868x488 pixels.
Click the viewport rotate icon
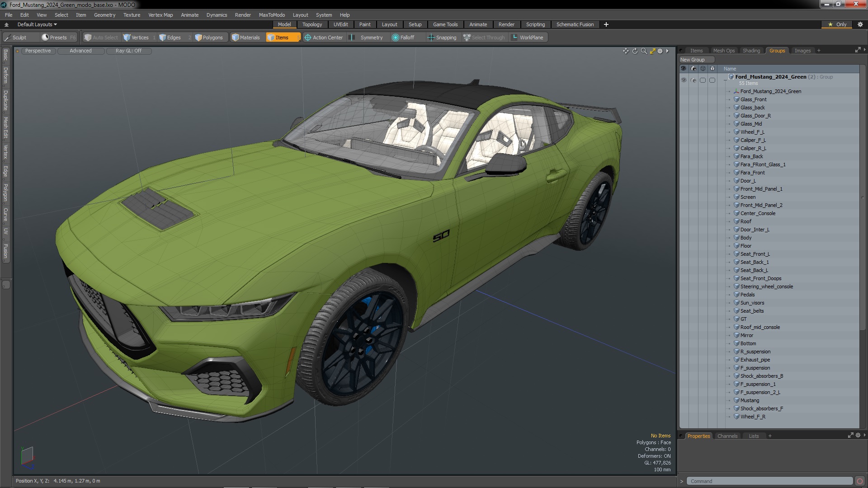[x=635, y=51]
